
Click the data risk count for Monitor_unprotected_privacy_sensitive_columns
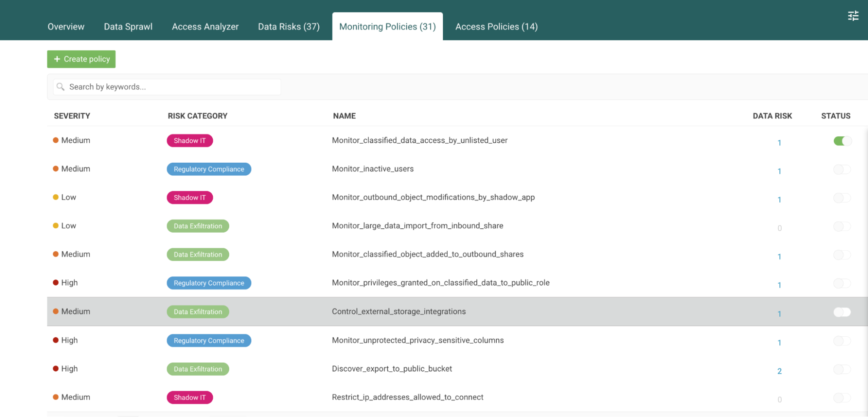pyautogui.click(x=780, y=342)
